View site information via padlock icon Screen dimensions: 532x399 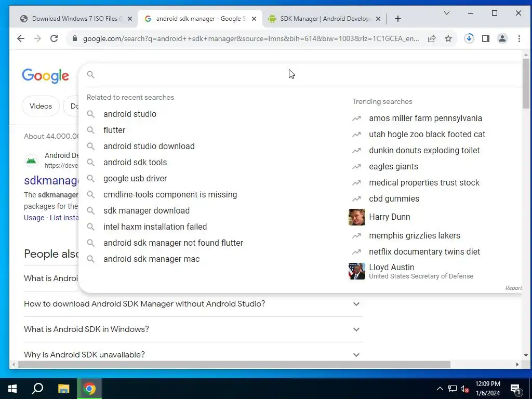click(x=75, y=38)
